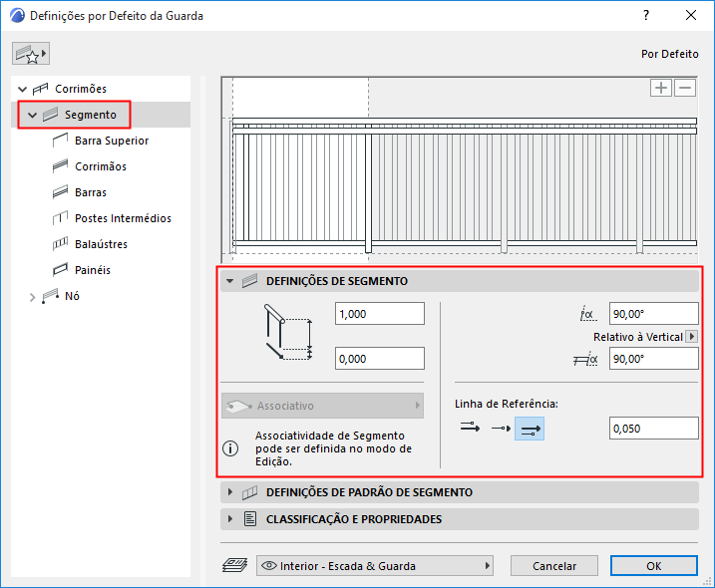Select the highlighted third reference line option

(530, 429)
